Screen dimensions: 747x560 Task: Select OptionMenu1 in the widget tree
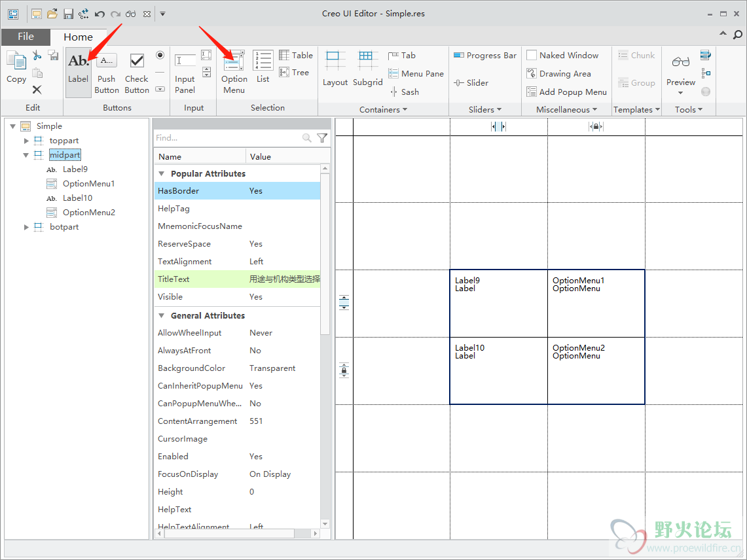pos(88,184)
